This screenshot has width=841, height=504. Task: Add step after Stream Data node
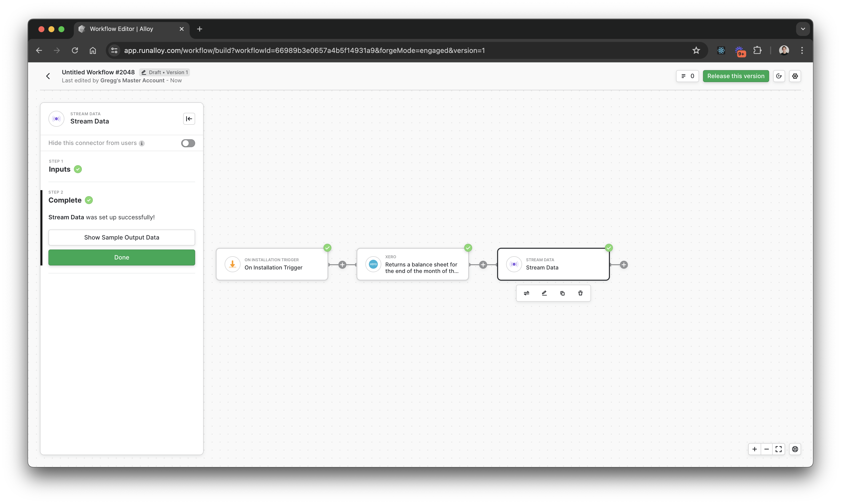(x=624, y=264)
